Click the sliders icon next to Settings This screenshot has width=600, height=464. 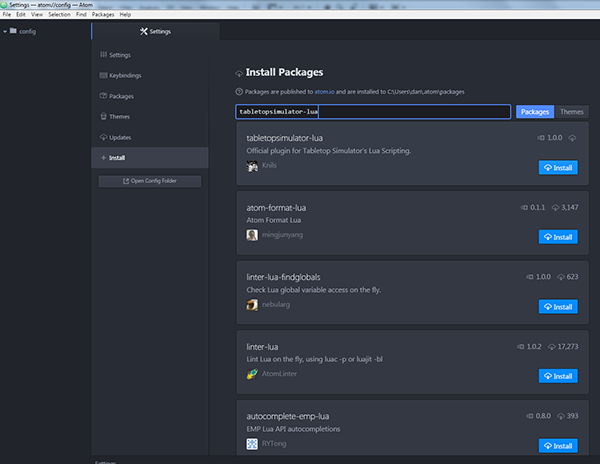click(103, 55)
